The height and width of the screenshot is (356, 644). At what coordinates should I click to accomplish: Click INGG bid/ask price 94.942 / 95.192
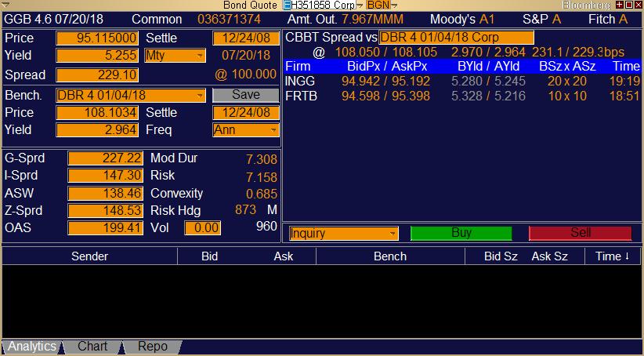pyautogui.click(x=385, y=81)
